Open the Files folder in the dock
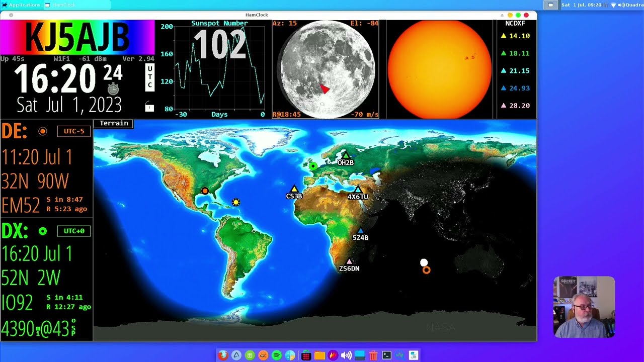The image size is (644, 362). [x=319, y=355]
